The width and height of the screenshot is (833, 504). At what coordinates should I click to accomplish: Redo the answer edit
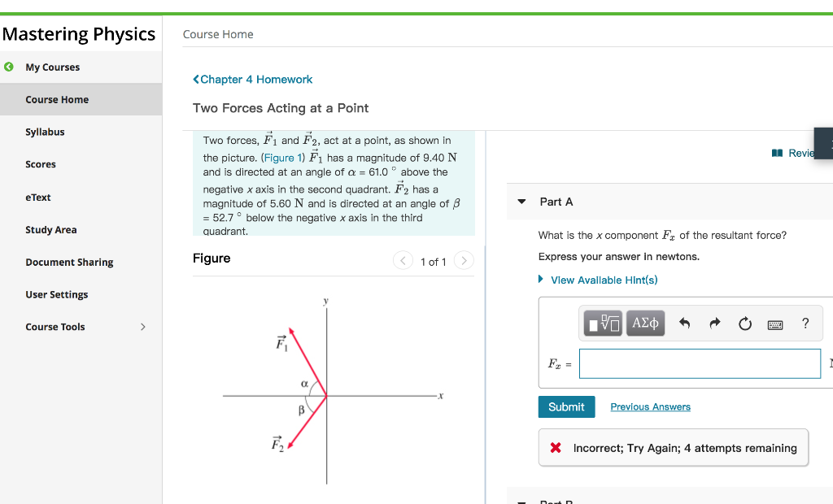[714, 323]
